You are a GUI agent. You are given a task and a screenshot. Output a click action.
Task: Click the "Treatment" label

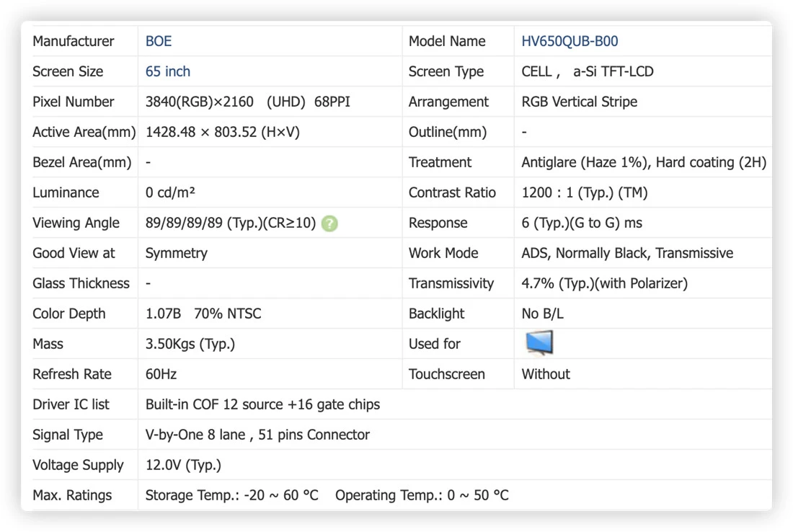click(440, 162)
